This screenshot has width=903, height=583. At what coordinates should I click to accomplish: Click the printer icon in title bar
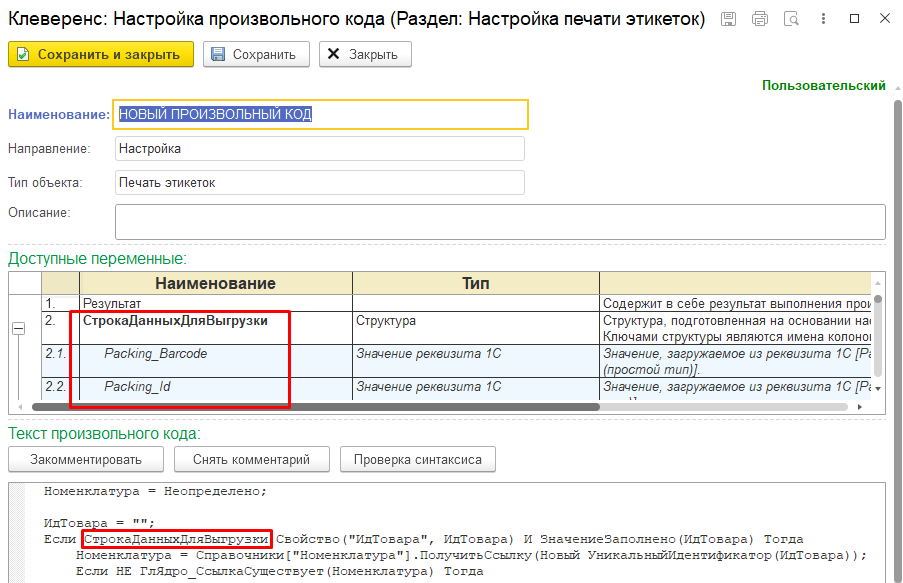(x=760, y=19)
